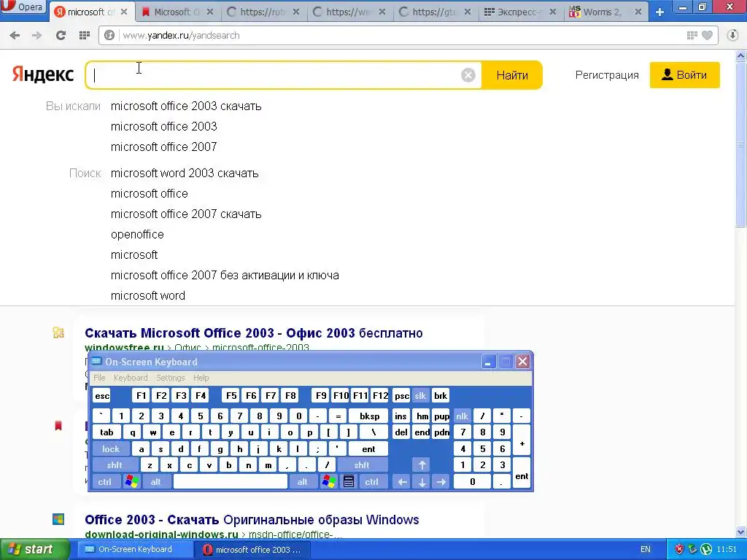Toggle the lock (caps lock) key on keyboard
The image size is (747, 560).
coord(111,448)
